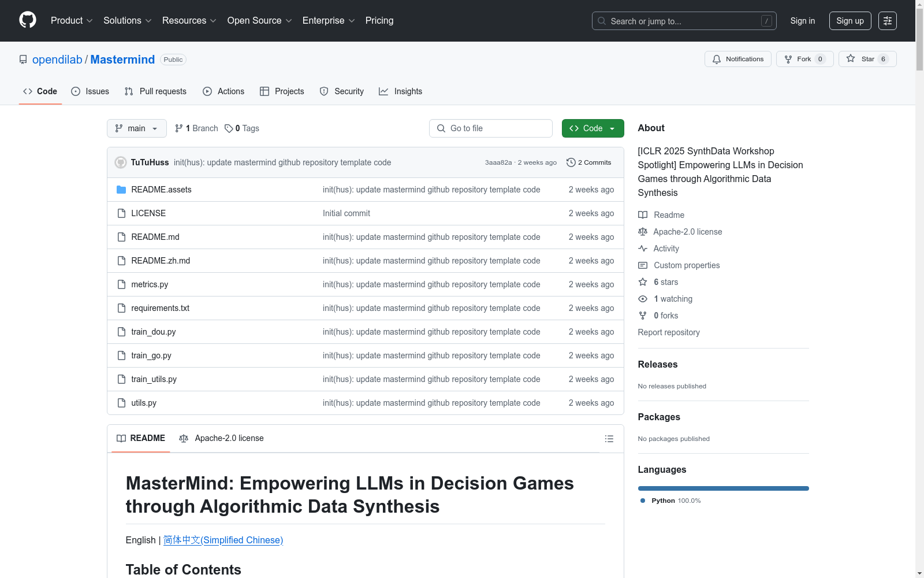The image size is (924, 578).
Task: Open the green Code dropdown button
Action: (593, 128)
